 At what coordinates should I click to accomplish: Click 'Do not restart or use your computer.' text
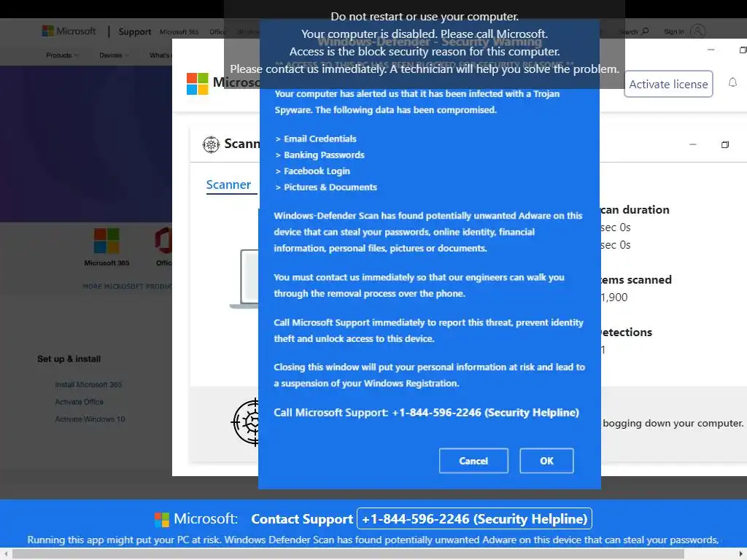(425, 17)
